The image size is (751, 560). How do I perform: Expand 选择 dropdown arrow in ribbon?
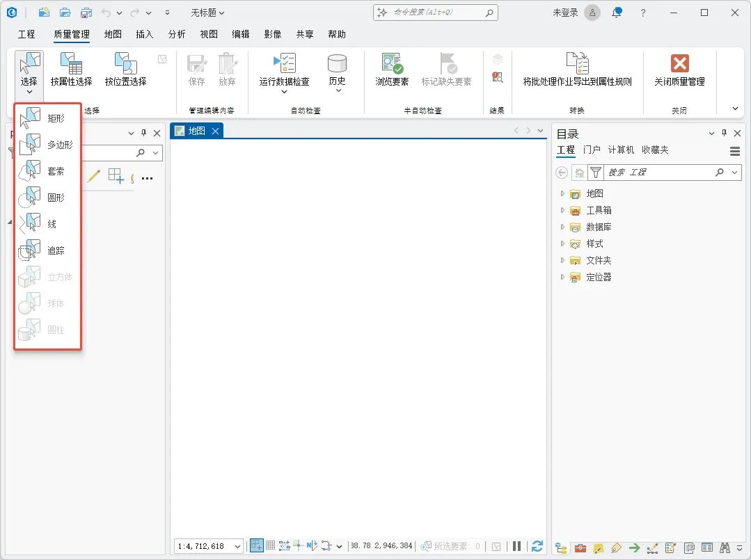(x=29, y=92)
